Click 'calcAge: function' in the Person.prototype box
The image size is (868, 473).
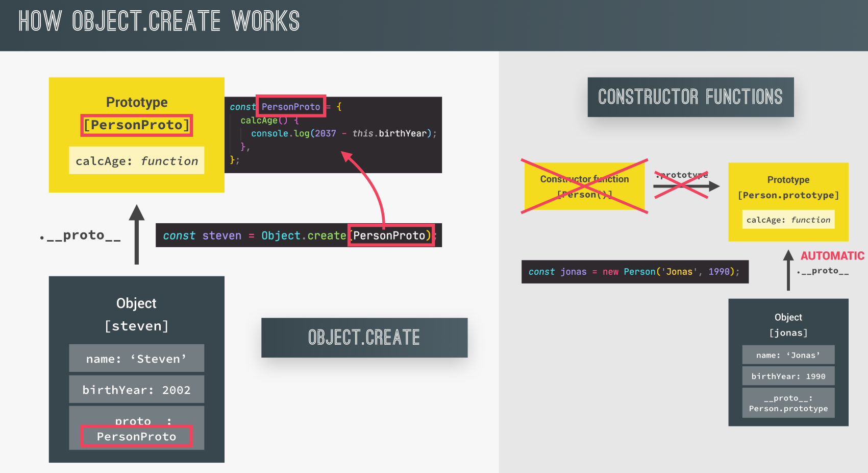(x=788, y=220)
